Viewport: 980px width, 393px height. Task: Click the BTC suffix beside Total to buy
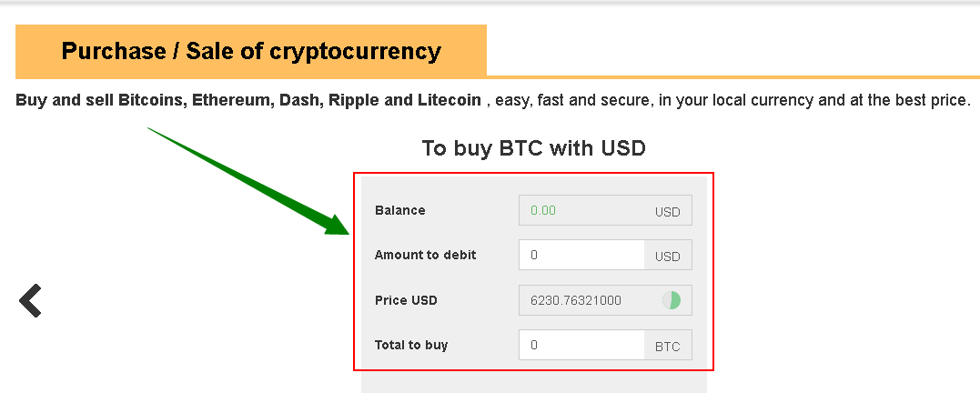point(668,346)
